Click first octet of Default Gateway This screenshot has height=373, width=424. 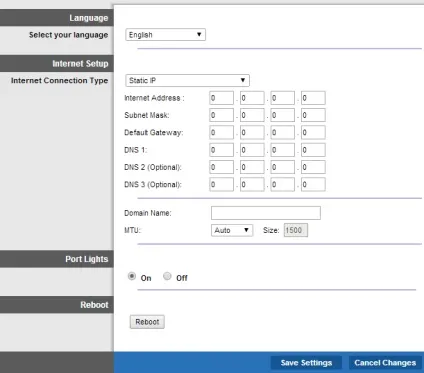coord(222,133)
